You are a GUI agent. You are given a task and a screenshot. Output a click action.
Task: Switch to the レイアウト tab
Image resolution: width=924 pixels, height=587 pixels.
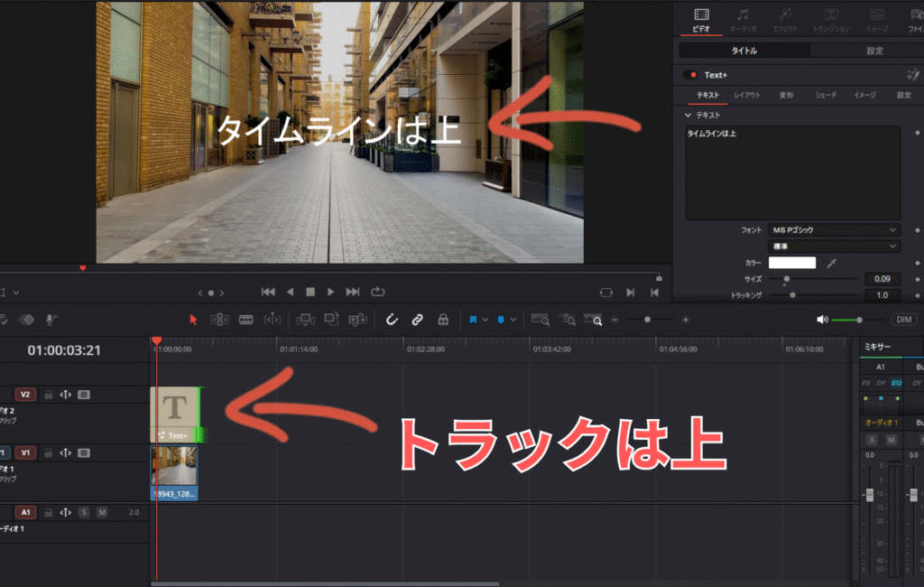click(x=746, y=95)
